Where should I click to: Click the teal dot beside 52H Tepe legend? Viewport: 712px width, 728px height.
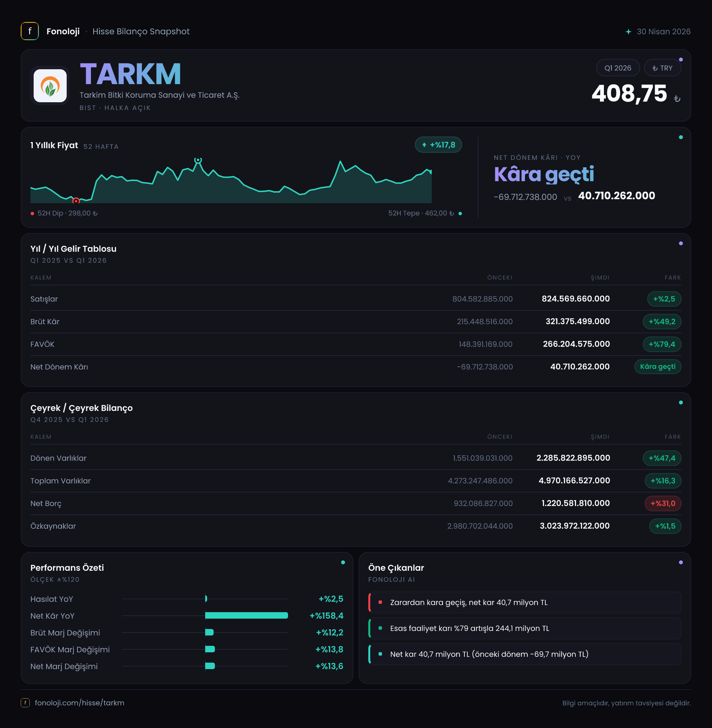pos(460,214)
